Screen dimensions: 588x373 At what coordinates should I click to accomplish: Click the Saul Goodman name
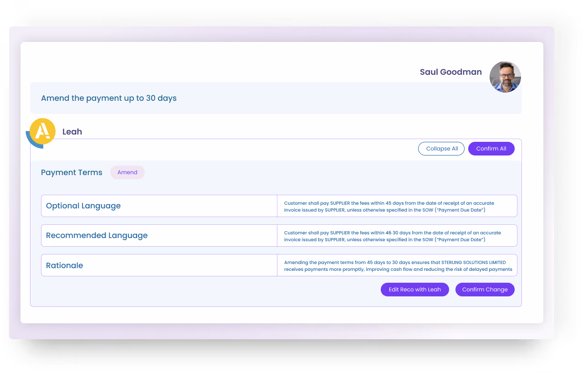click(450, 72)
